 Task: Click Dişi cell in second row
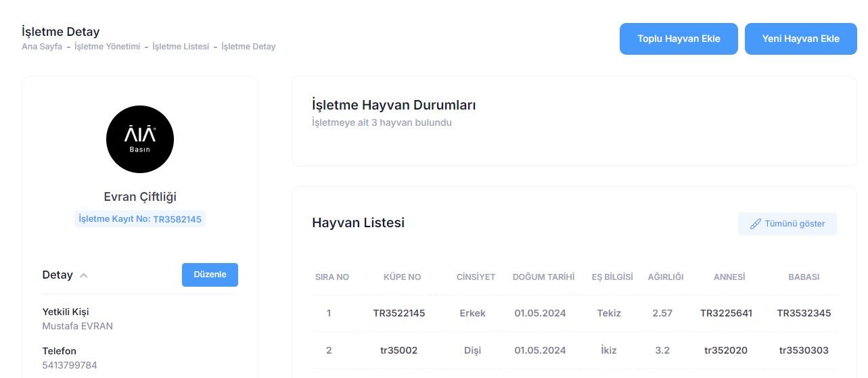[472, 350]
